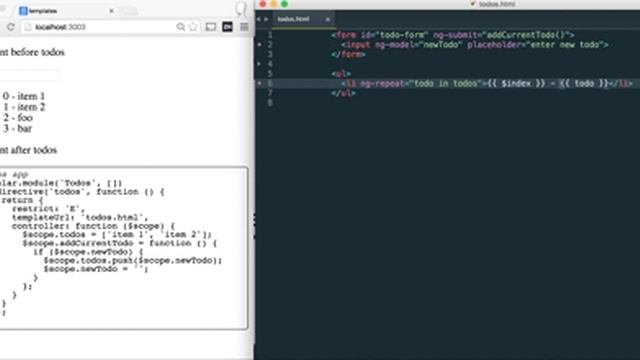Image resolution: width=640 pixels, height=360 pixels.
Task: Click the todos.html window title text
Action: (497, 4)
